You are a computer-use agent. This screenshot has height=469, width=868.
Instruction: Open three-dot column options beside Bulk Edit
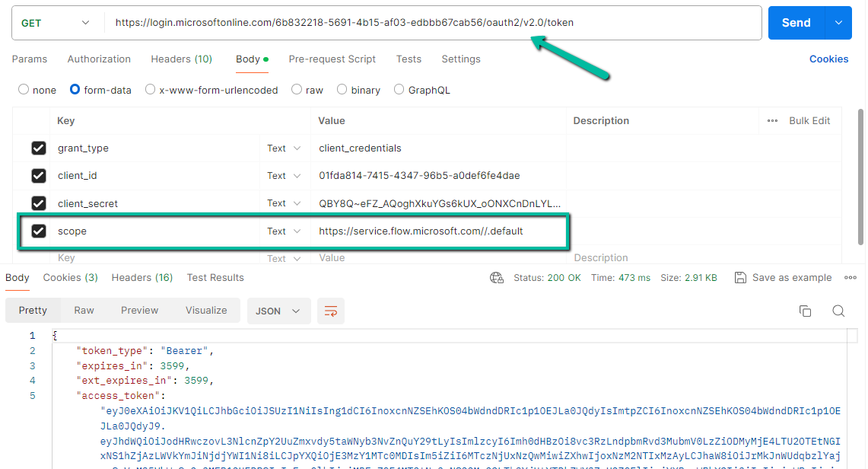772,121
